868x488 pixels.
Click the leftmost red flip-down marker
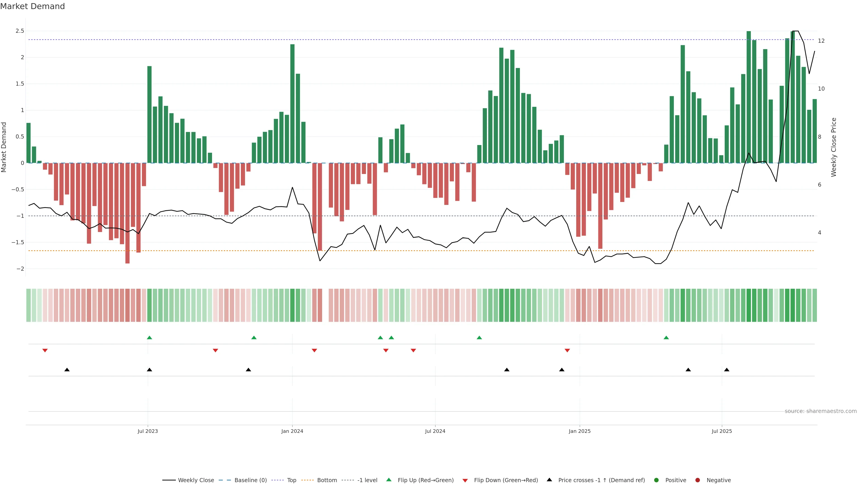(x=45, y=351)
